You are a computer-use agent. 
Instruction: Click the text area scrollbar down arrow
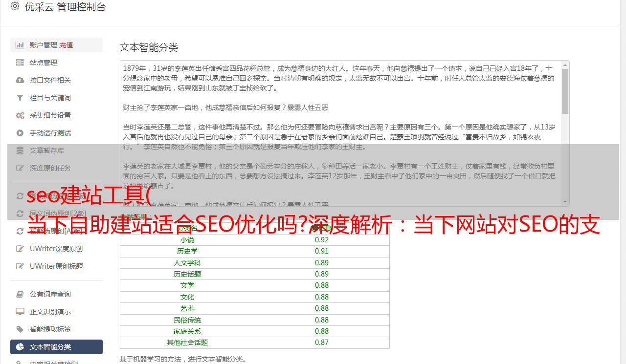565,201
